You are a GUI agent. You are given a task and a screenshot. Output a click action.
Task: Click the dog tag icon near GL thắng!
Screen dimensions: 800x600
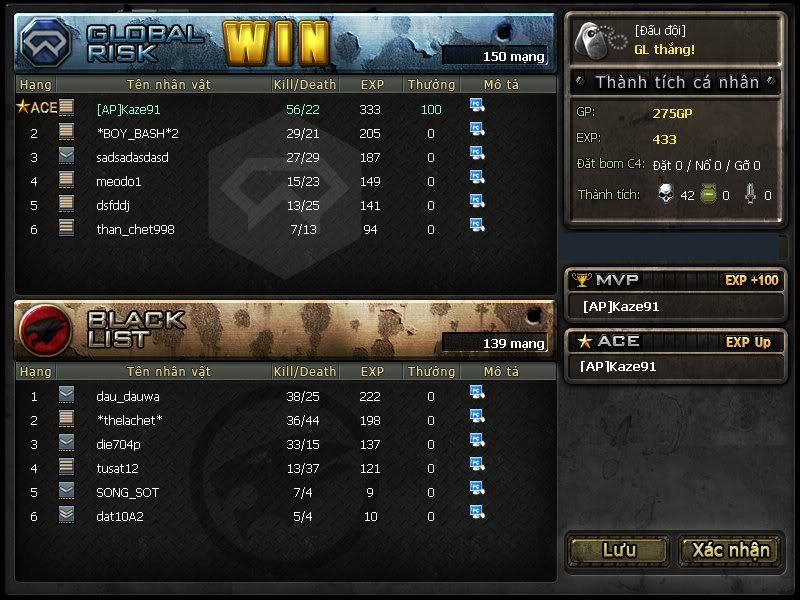point(599,40)
